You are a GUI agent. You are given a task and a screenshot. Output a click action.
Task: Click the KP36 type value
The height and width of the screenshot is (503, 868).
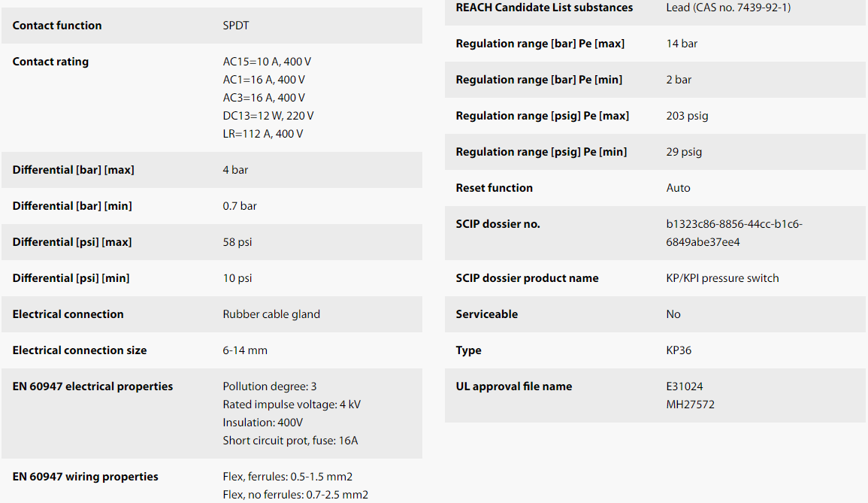click(679, 350)
